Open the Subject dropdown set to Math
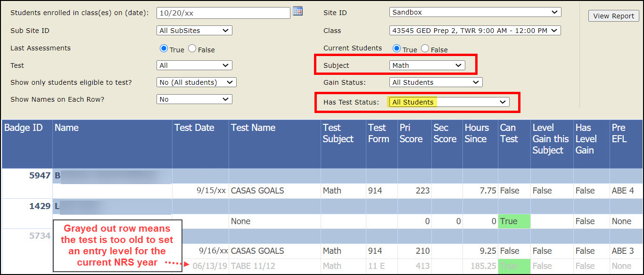644x275 pixels. click(427, 65)
